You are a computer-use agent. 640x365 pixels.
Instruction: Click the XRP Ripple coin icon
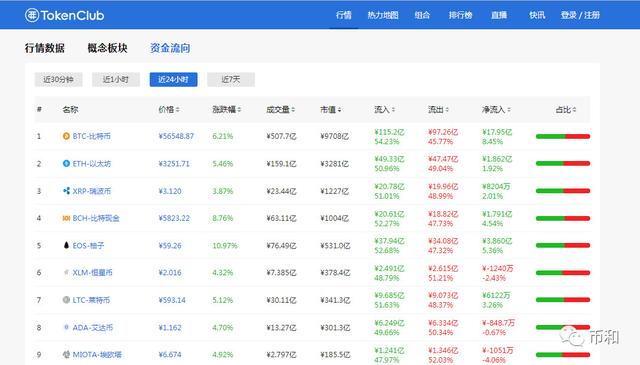(66, 191)
